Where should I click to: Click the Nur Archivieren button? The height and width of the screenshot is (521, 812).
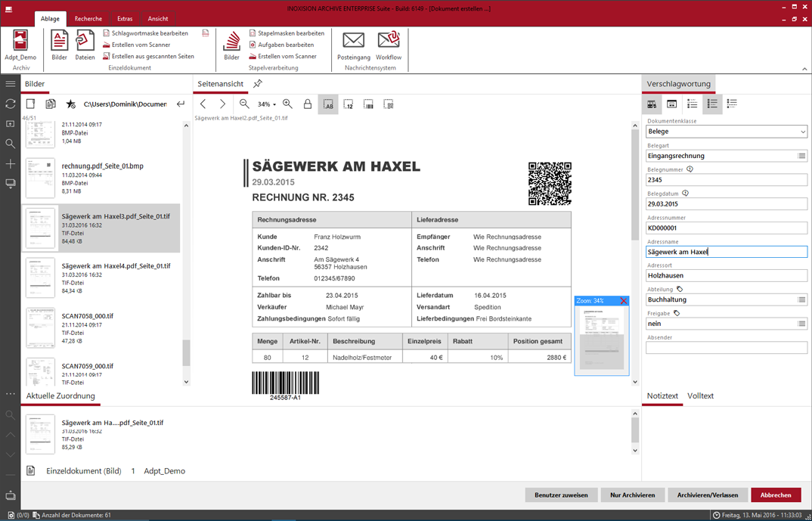click(x=632, y=495)
